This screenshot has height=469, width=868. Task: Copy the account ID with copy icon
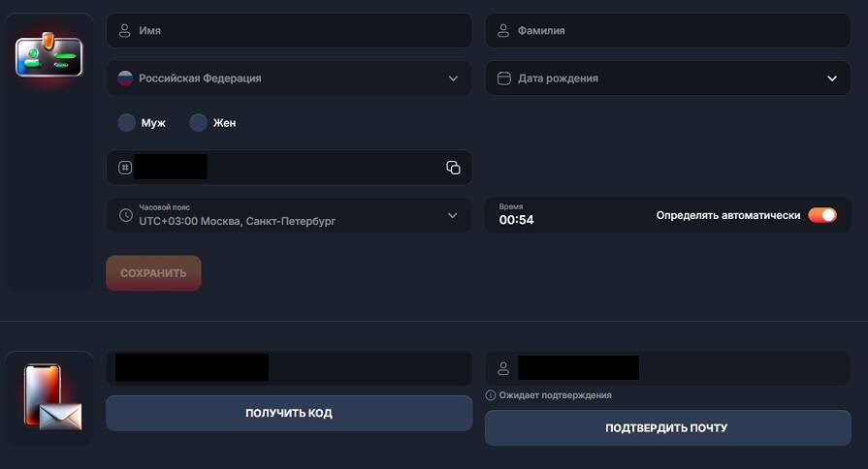453,168
